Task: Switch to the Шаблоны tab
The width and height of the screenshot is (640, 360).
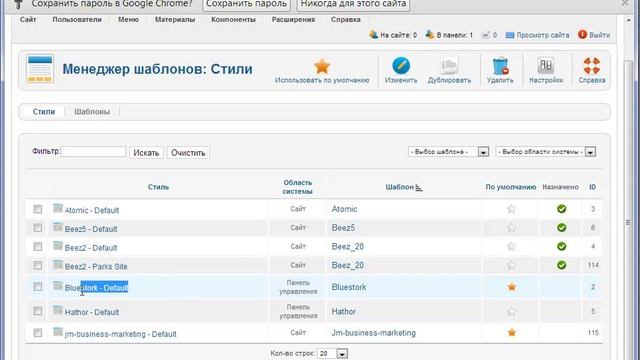Action: pyautogui.click(x=92, y=111)
